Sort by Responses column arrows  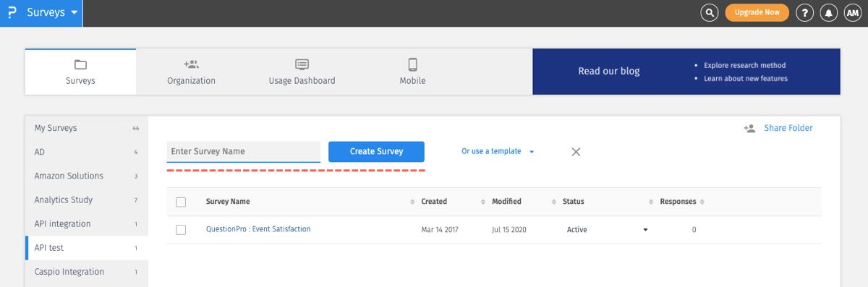point(702,202)
